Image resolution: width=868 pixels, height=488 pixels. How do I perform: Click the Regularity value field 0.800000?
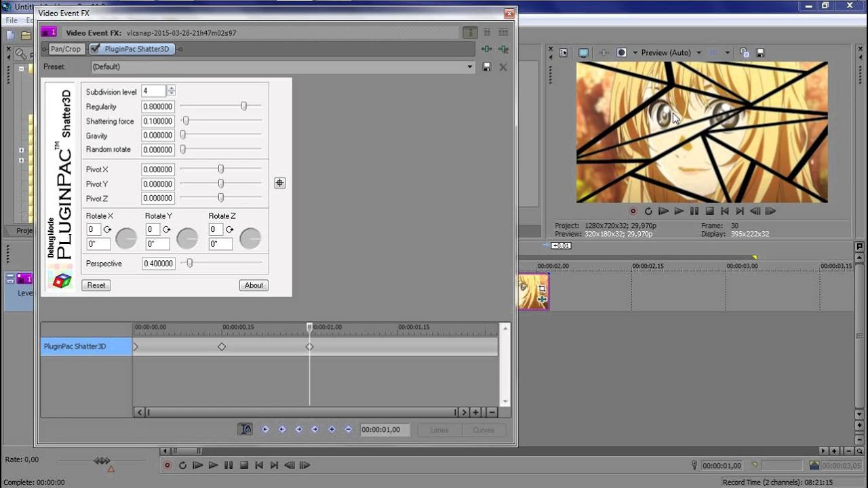tap(158, 106)
